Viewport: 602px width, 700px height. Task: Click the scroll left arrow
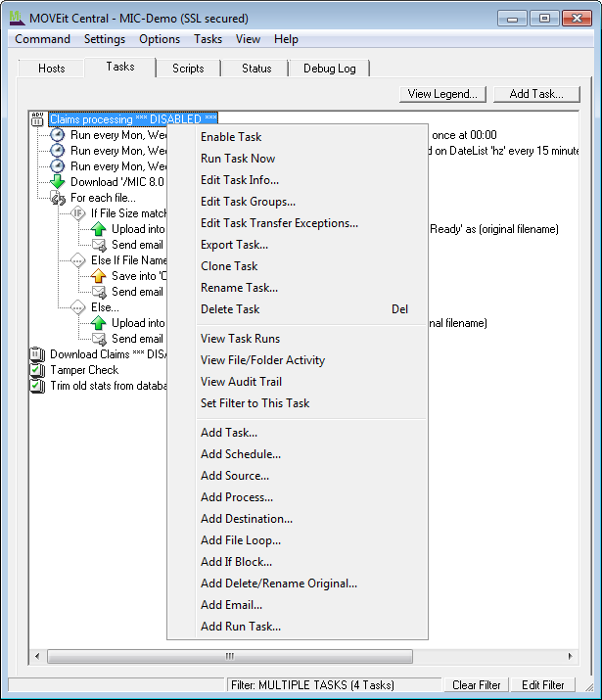pyautogui.click(x=37, y=656)
